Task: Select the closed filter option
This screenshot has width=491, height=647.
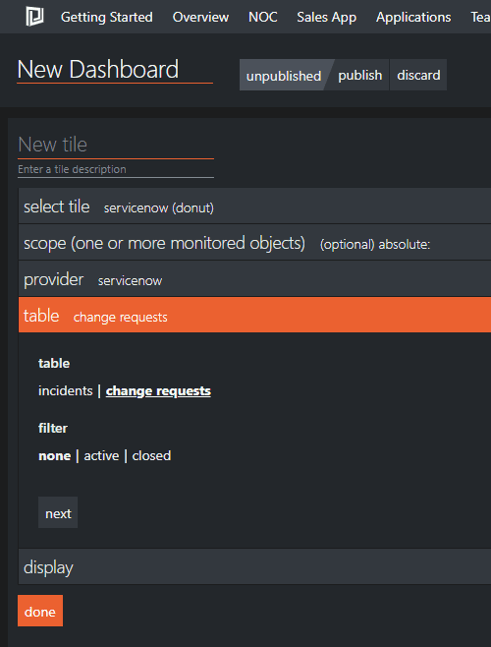Action: click(151, 456)
